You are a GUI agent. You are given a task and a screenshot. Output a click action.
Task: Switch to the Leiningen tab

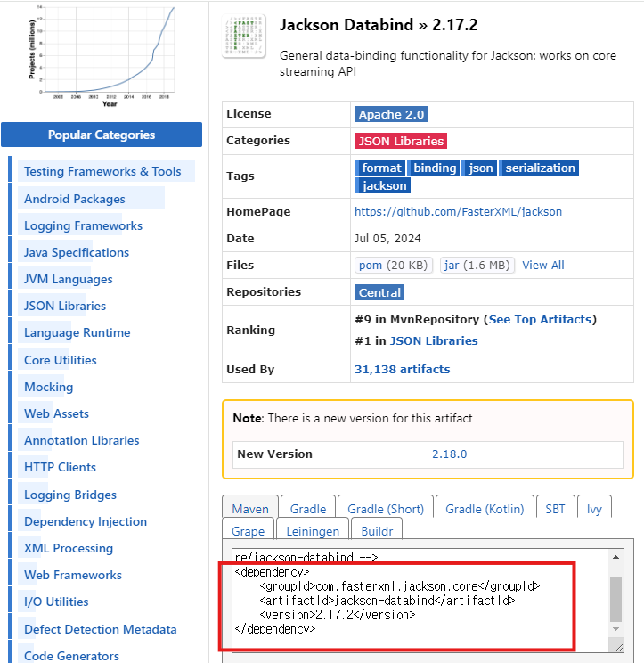[x=313, y=530]
